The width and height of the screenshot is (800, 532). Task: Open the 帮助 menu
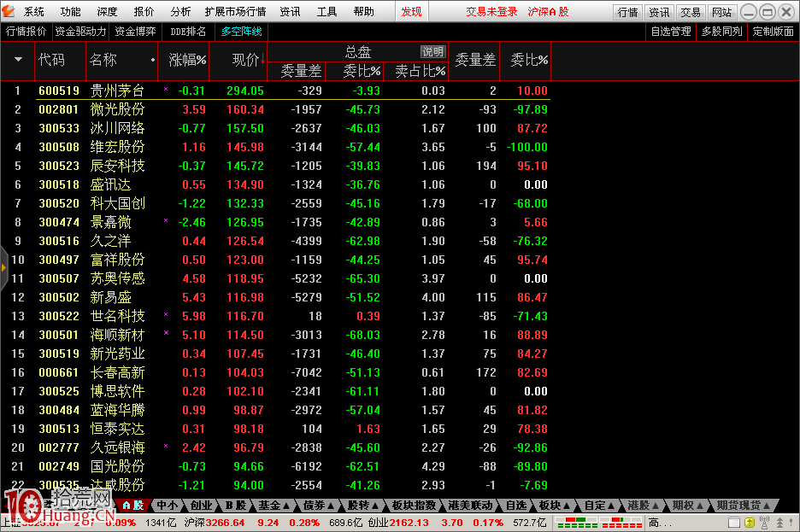tap(364, 11)
